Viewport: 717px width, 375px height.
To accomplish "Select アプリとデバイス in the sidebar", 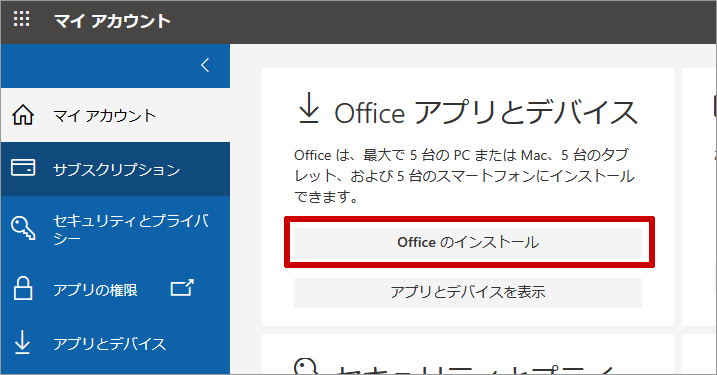I will click(x=115, y=344).
